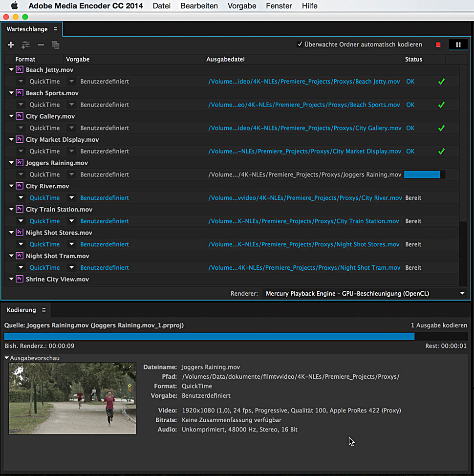Collapse the Ausgabevorschau section
This screenshot has height=476, width=474.
[7, 358]
